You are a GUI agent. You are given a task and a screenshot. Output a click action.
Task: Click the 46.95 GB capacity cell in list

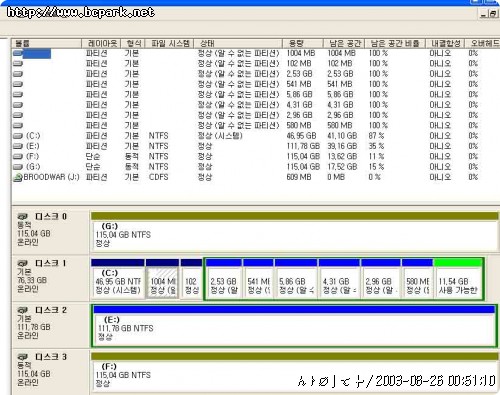pos(301,136)
